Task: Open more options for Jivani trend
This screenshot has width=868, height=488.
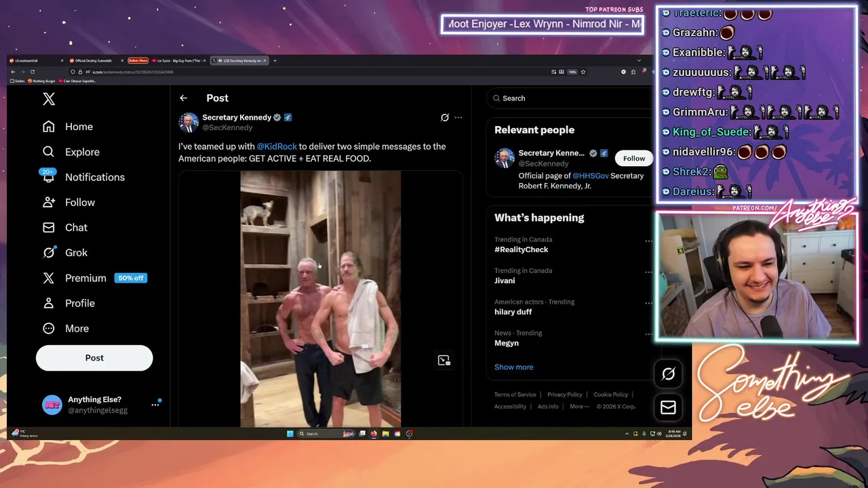Action: point(648,272)
